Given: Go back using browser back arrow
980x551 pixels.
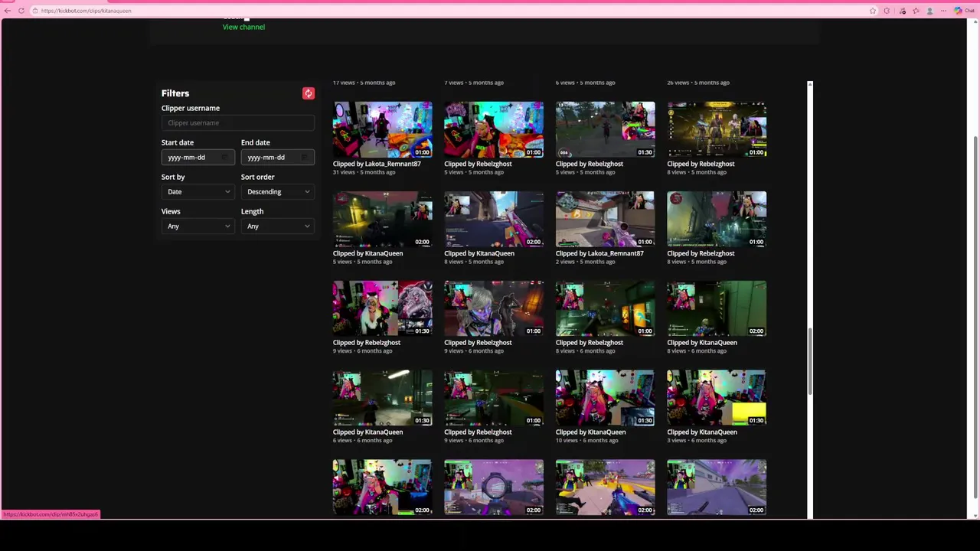Looking at the screenshot, I should (8, 11).
